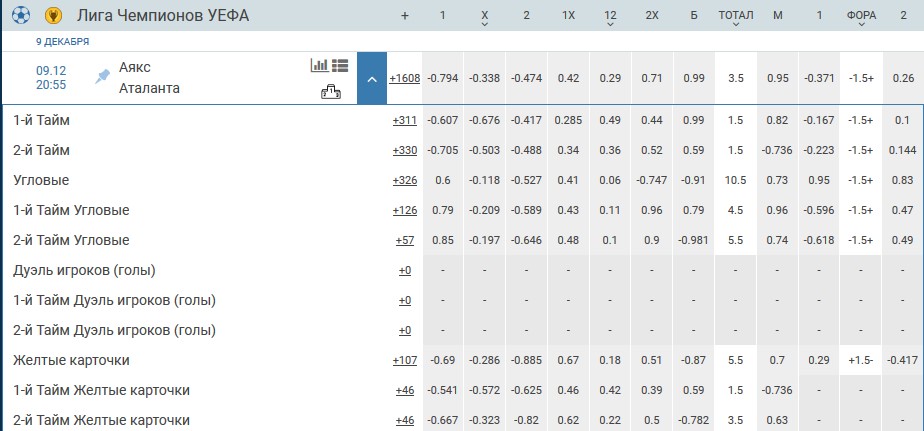
Task: Click the Лига Чемпионов УЕФА title
Action: [x=162, y=16]
